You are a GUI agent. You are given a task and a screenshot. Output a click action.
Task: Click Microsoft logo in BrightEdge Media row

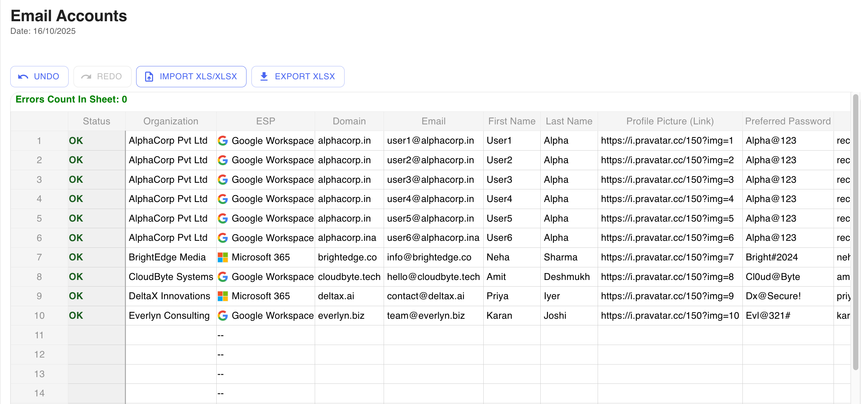(223, 257)
